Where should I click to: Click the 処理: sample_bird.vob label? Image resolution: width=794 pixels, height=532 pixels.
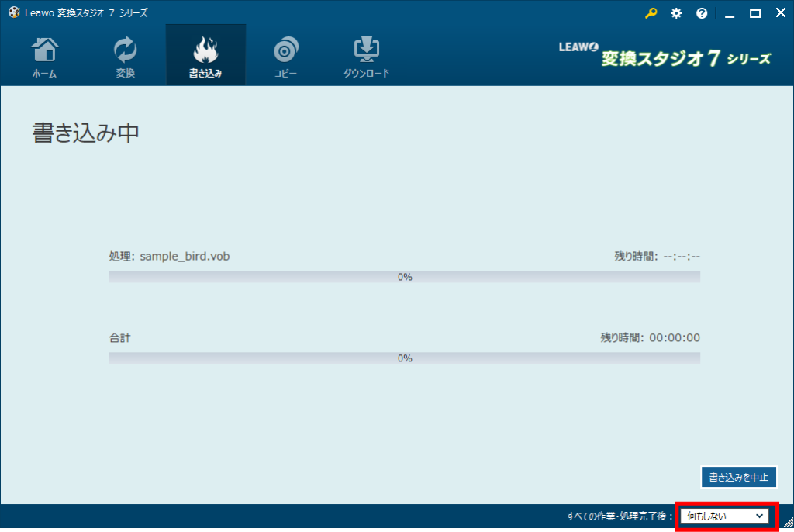click(x=170, y=257)
